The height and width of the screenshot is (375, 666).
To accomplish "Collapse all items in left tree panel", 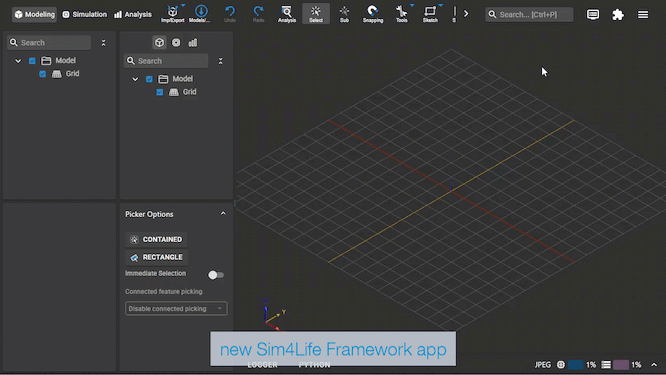I will [x=103, y=43].
